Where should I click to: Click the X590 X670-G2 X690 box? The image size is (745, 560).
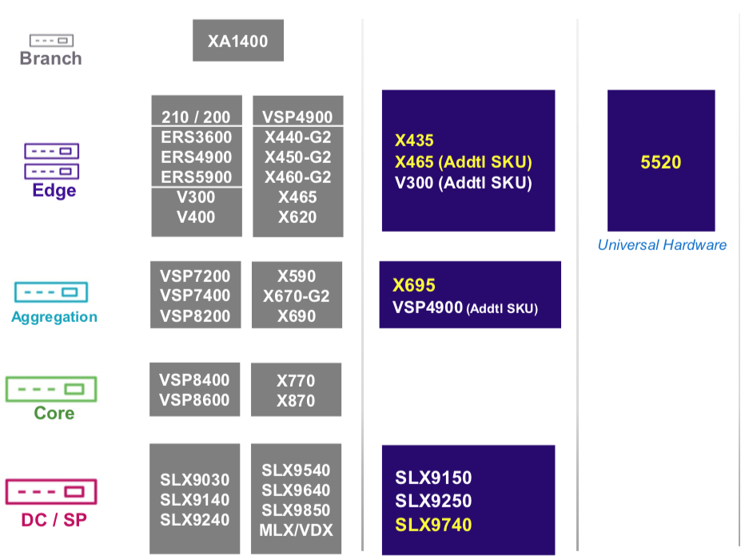(297, 295)
